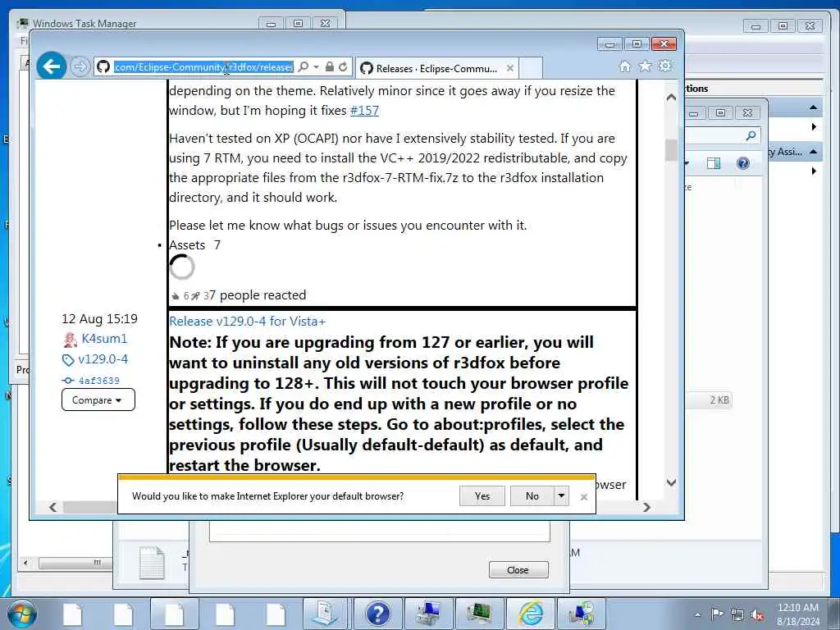Open the IE Tools gear icon
The image size is (840, 630).
[x=665, y=66]
